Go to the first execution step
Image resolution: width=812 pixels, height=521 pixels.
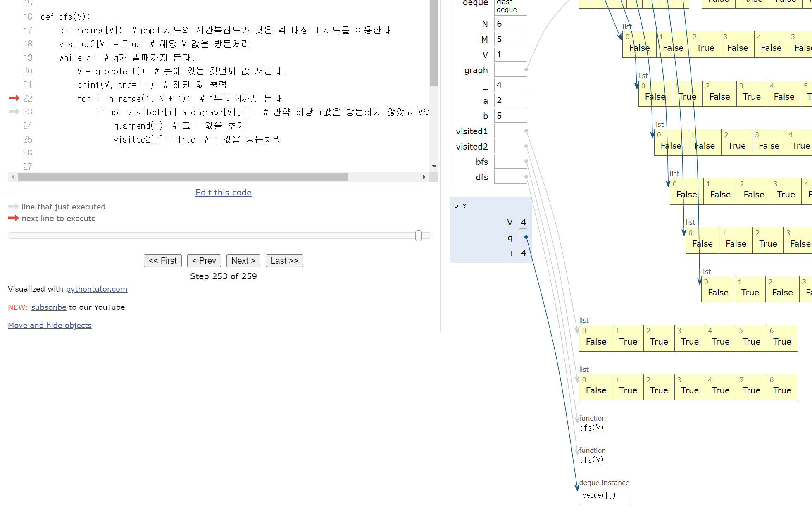tap(163, 261)
